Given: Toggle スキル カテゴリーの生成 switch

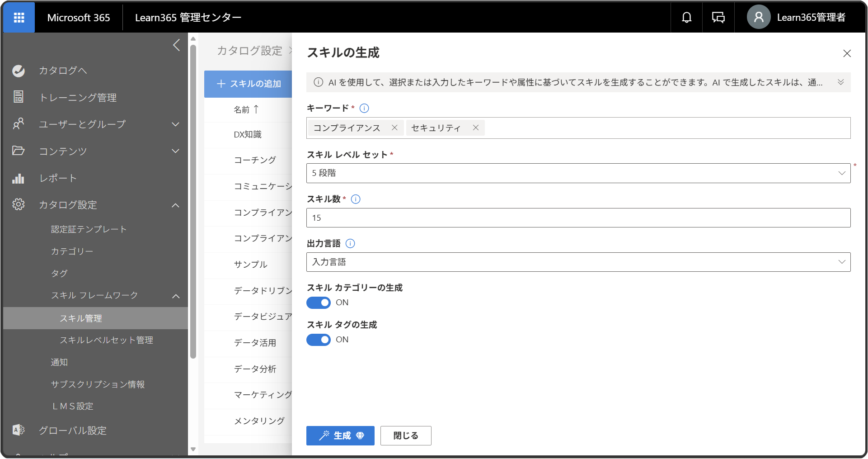Looking at the screenshot, I should point(319,303).
